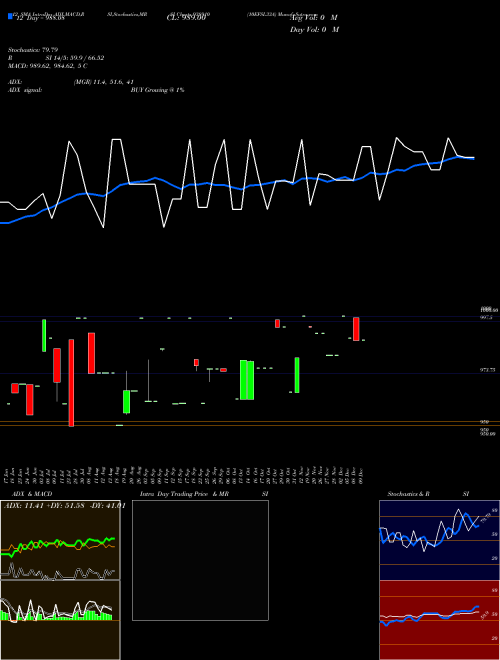This screenshot has width=500, height=660.
Task: Click the "Day Vol: 0 M" readout
Action: 314,30
